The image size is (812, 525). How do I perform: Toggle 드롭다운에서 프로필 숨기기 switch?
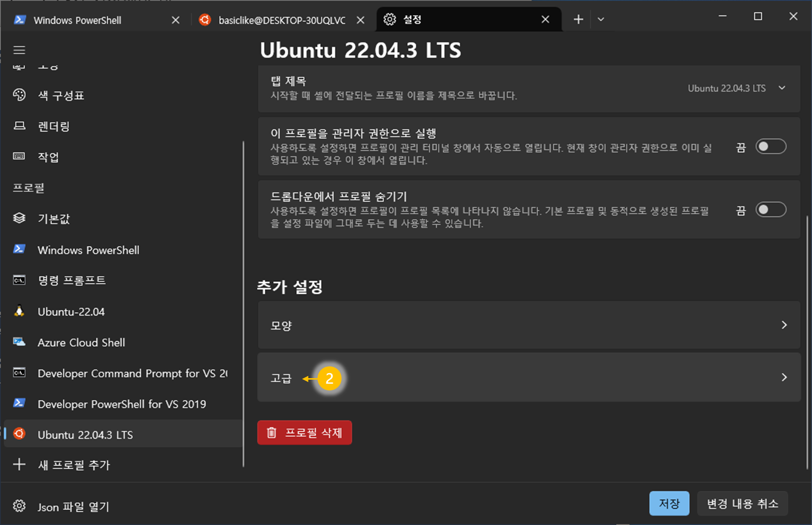(x=771, y=210)
